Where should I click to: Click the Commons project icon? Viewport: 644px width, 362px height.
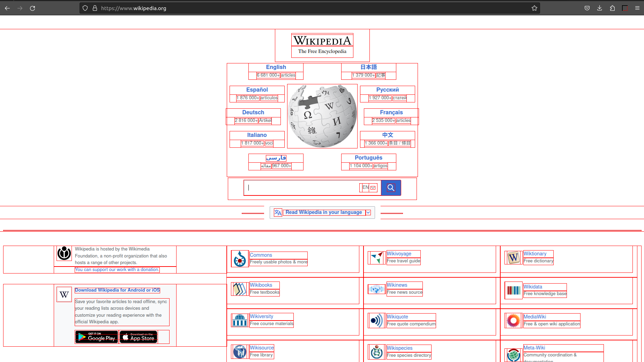[240, 259]
